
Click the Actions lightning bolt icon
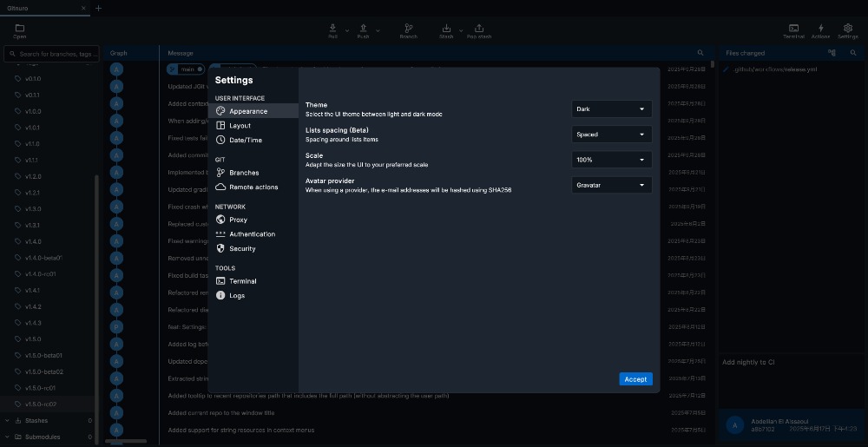coord(821,30)
